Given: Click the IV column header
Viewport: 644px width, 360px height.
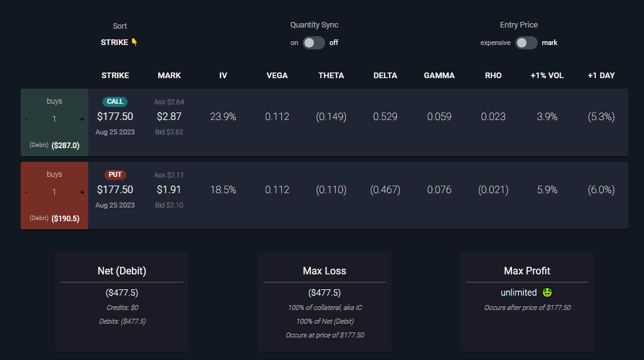Looking at the screenshot, I should pyautogui.click(x=223, y=76).
